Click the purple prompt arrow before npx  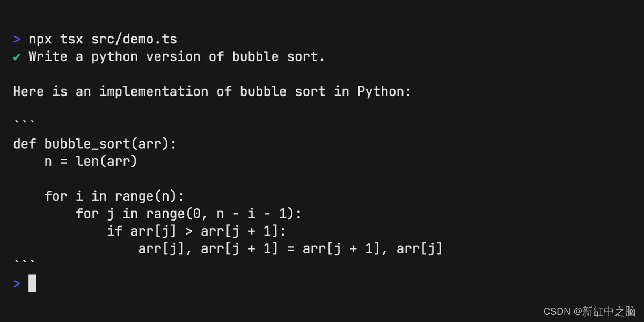tap(17, 39)
